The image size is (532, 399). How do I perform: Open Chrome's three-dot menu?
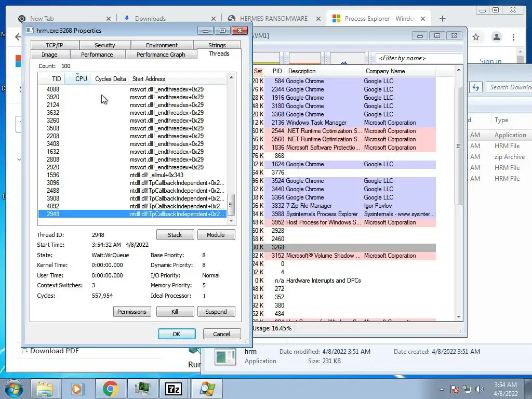tap(513, 37)
